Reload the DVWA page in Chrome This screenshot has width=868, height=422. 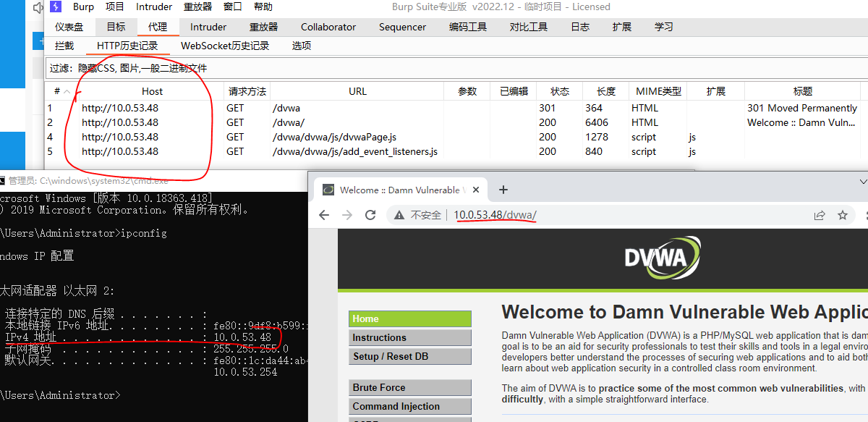(370, 215)
